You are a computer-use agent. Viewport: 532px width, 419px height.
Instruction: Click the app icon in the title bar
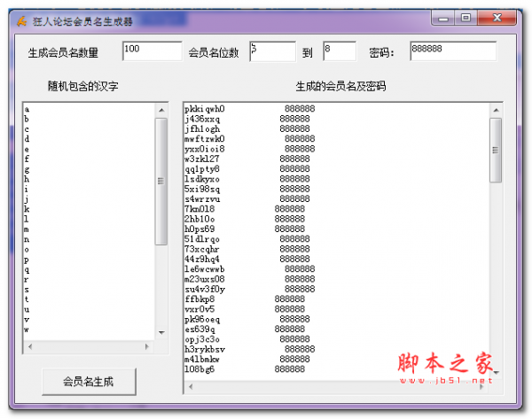[x=22, y=21]
